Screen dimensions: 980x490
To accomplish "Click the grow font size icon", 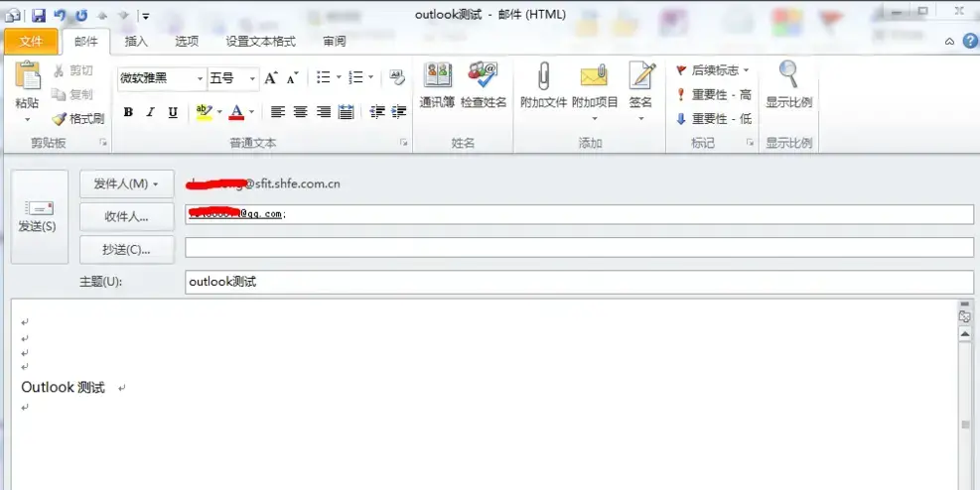I will tap(271, 78).
